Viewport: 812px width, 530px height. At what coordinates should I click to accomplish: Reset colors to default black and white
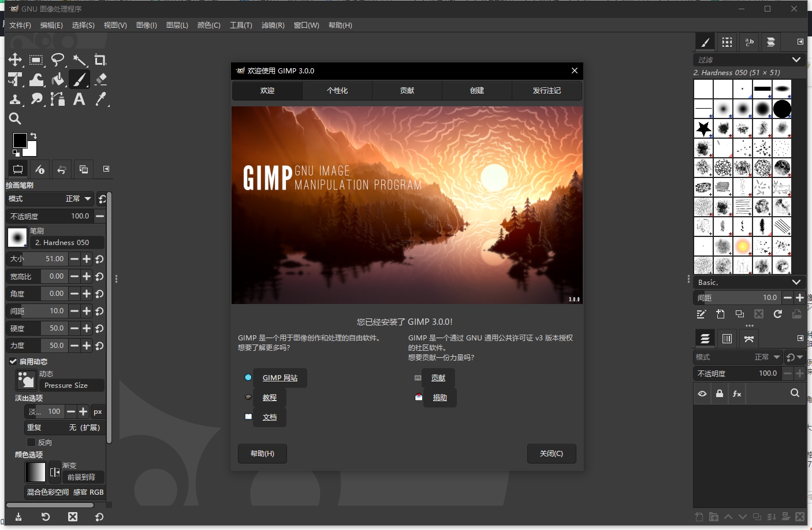tap(16, 153)
